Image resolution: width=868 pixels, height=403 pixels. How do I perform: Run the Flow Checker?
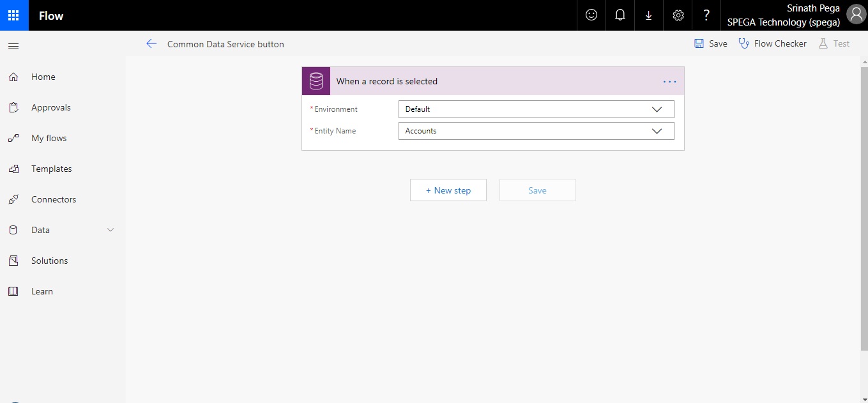pyautogui.click(x=772, y=43)
